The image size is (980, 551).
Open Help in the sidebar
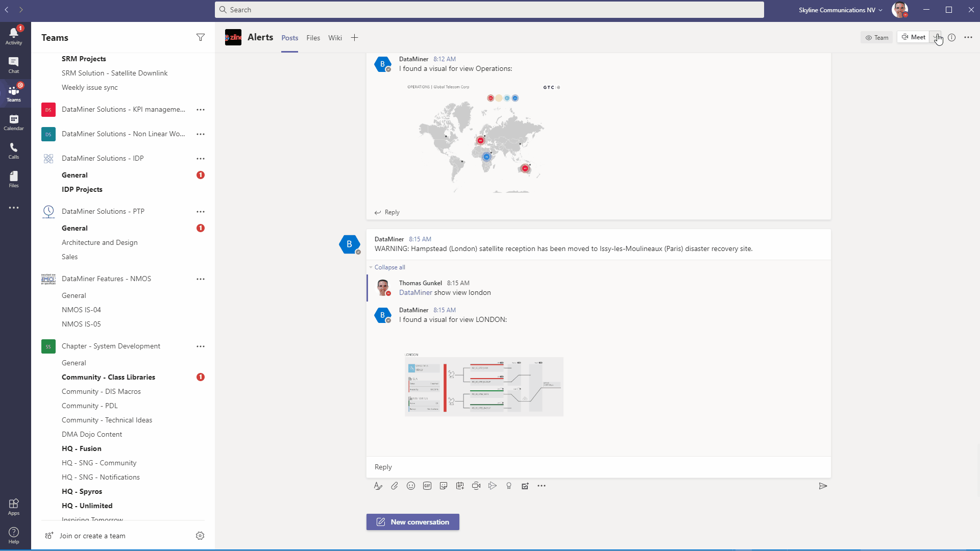(x=14, y=535)
